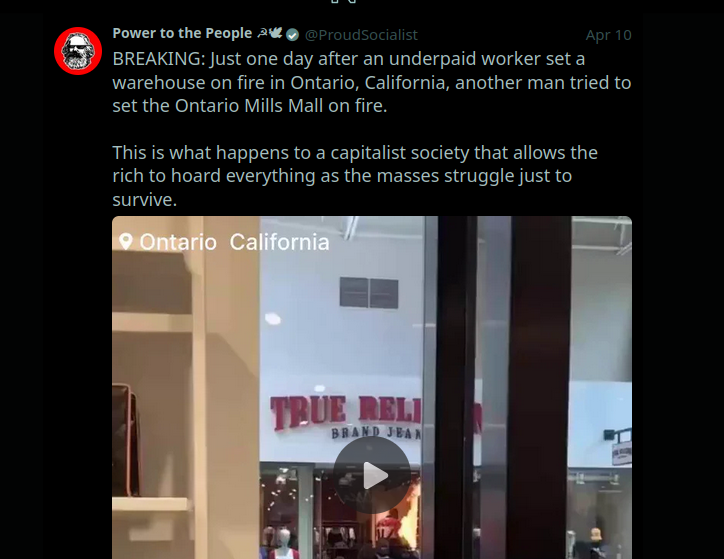The width and height of the screenshot is (724, 559).
Task: Click the beige shelf area of video
Action: (186, 388)
